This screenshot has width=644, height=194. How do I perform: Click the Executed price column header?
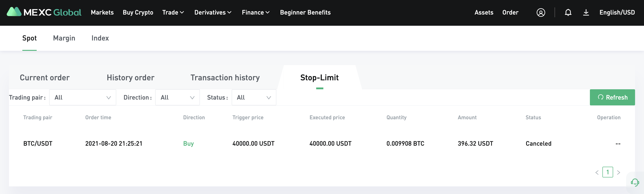[x=327, y=117]
